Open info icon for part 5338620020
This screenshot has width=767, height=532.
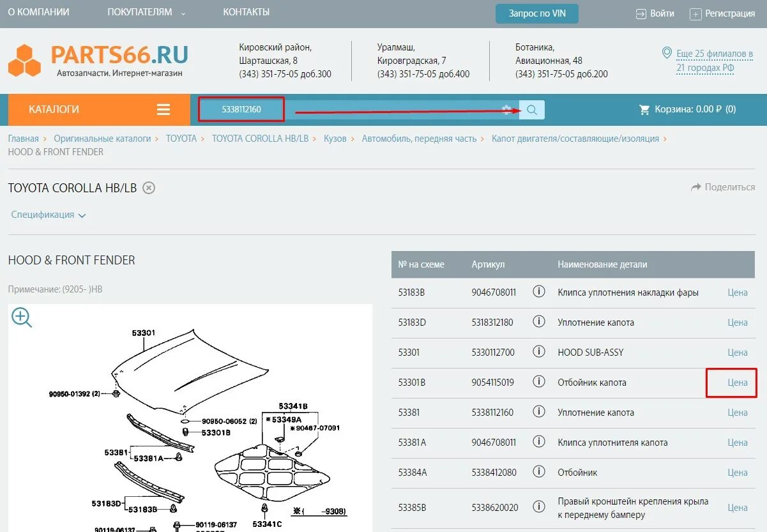539,507
